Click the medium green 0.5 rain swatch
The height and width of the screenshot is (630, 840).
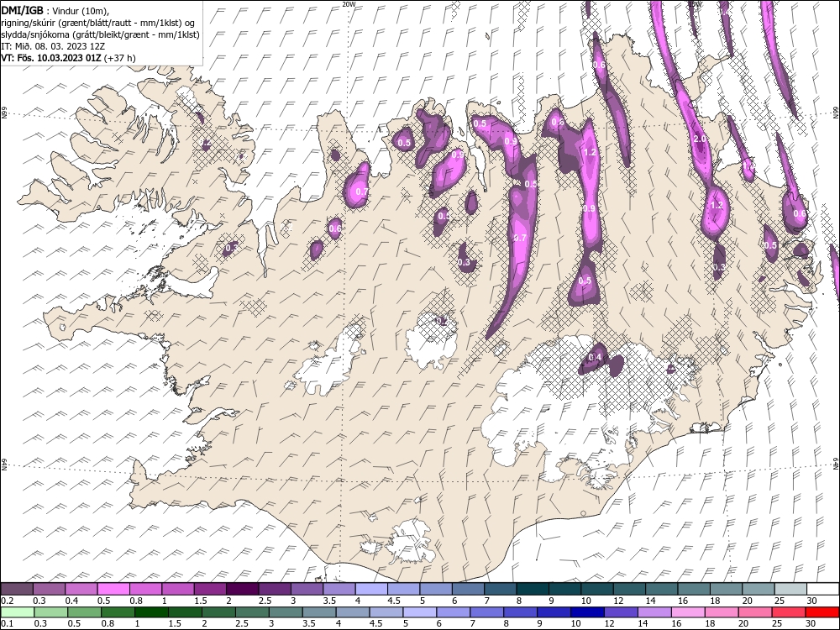83,612
